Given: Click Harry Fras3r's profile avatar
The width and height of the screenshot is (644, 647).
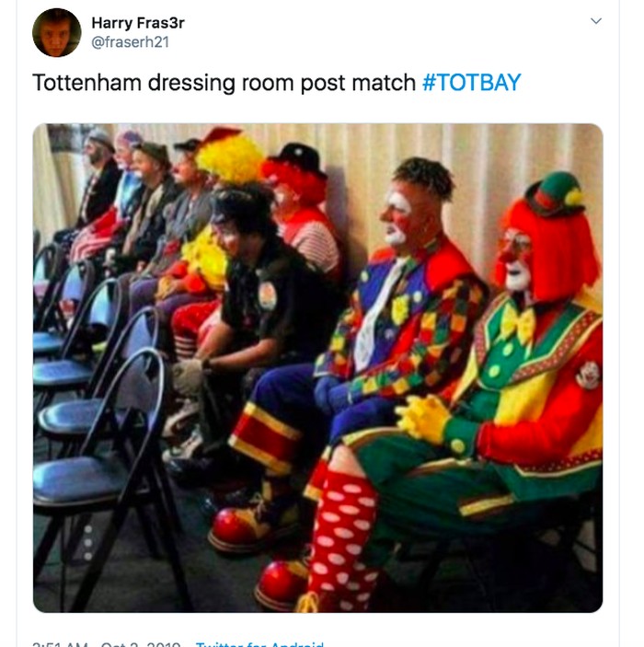Looking at the screenshot, I should (x=57, y=32).
